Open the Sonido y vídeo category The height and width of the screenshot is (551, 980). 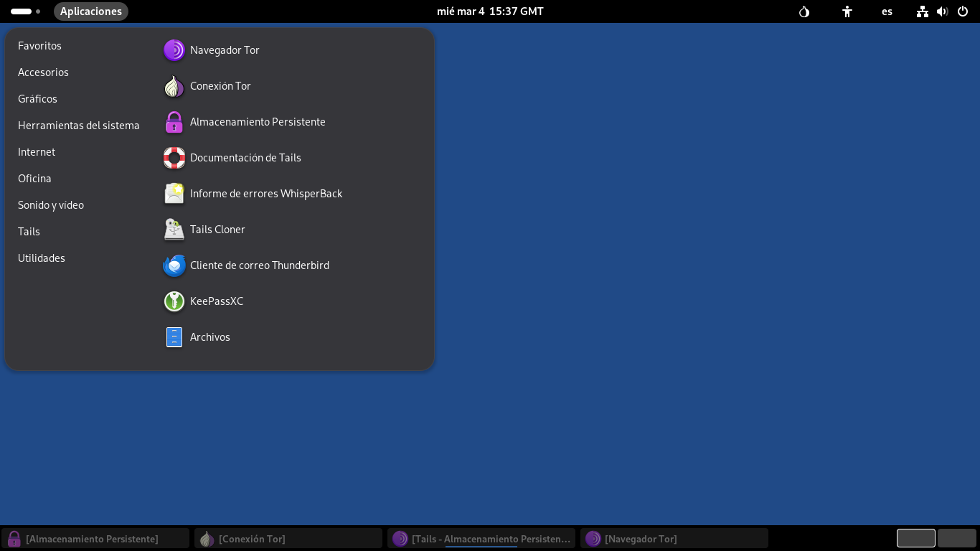tap(51, 205)
